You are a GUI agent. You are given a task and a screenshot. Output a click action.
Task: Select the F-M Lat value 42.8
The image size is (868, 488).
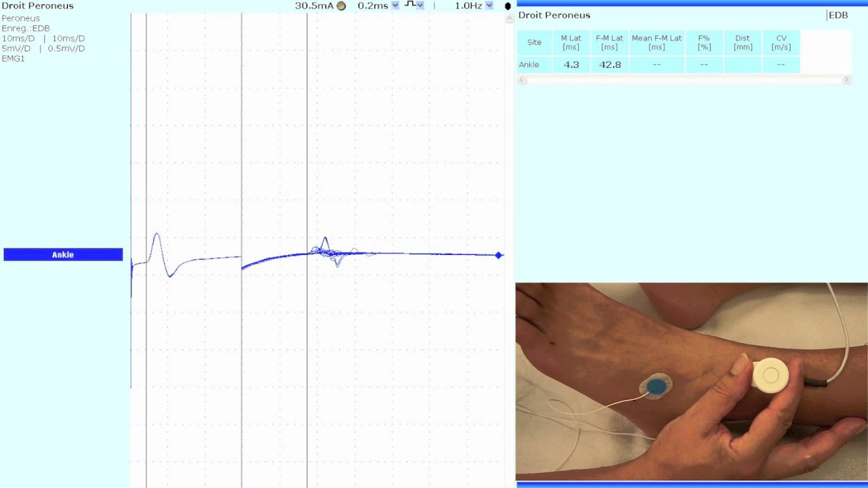pos(610,64)
